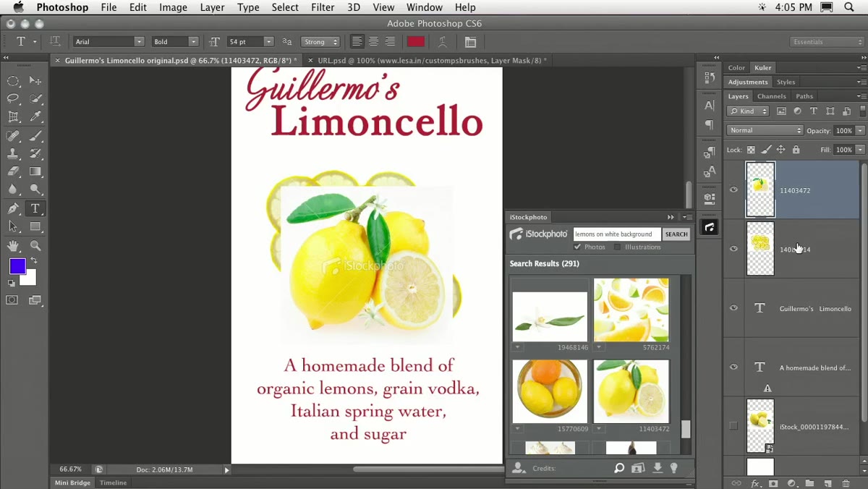Image resolution: width=868 pixels, height=489 pixels.
Task: Toggle text orientation icon
Action: [55, 42]
